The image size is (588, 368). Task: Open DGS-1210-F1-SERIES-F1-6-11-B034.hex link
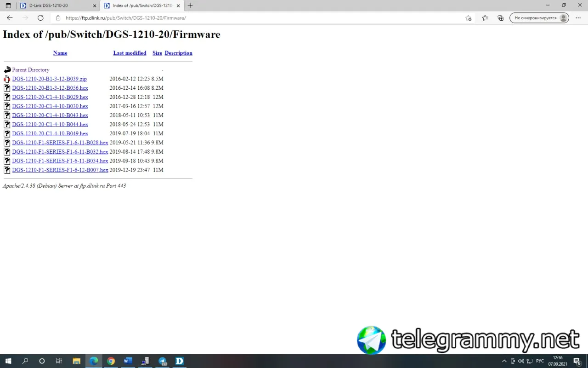60,161
